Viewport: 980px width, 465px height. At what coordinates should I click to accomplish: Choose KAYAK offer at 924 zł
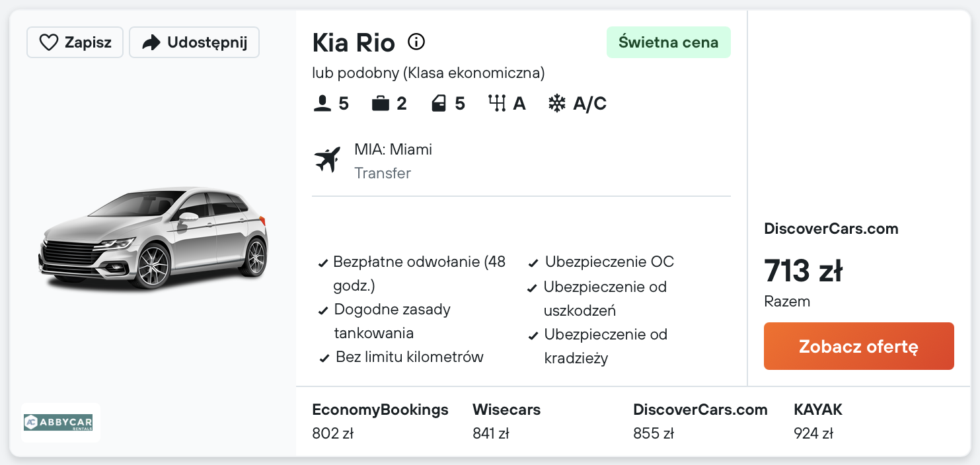click(x=817, y=421)
